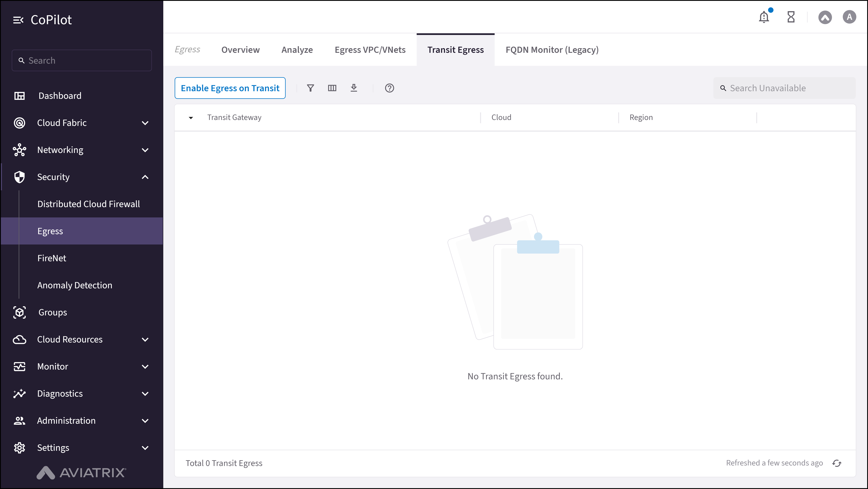Collapse the CoPilot sidebar menu icon
Viewport: 868px width, 489px height.
coord(18,20)
